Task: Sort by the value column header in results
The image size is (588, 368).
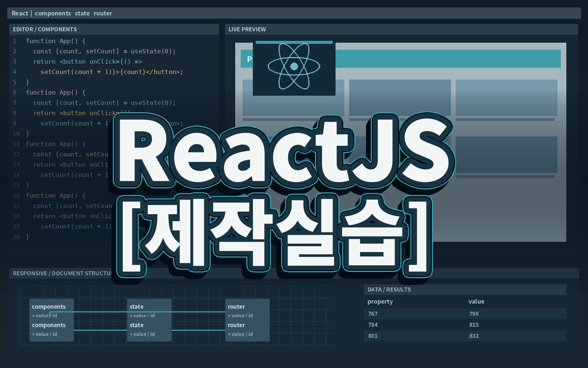Action: (x=476, y=301)
